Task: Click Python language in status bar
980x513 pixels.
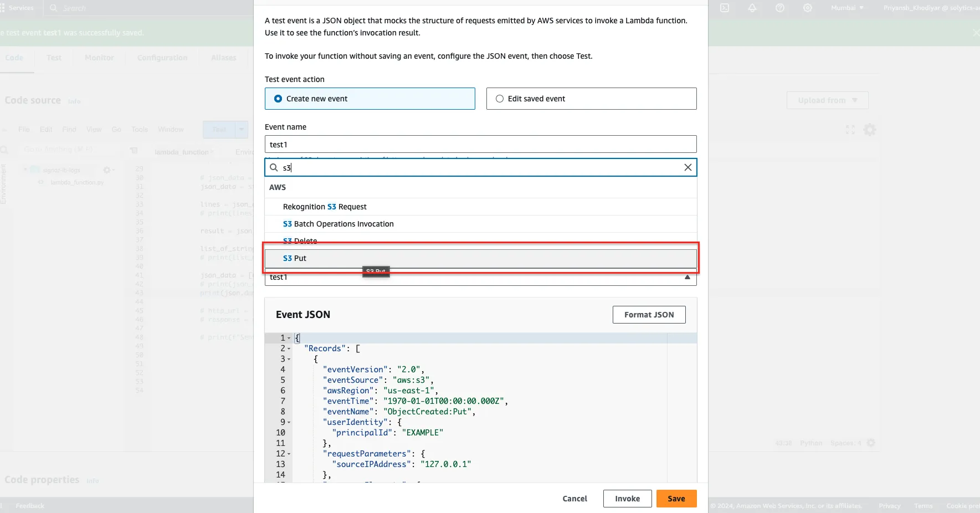Action: [811, 443]
